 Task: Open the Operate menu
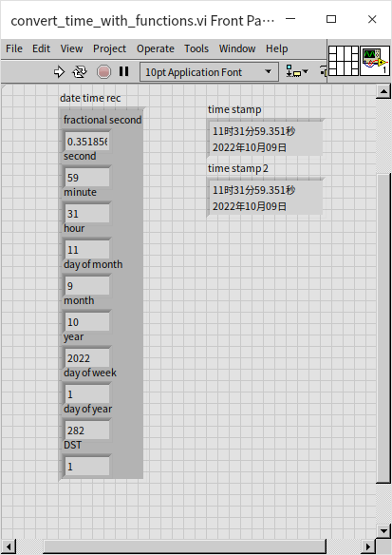tap(155, 48)
